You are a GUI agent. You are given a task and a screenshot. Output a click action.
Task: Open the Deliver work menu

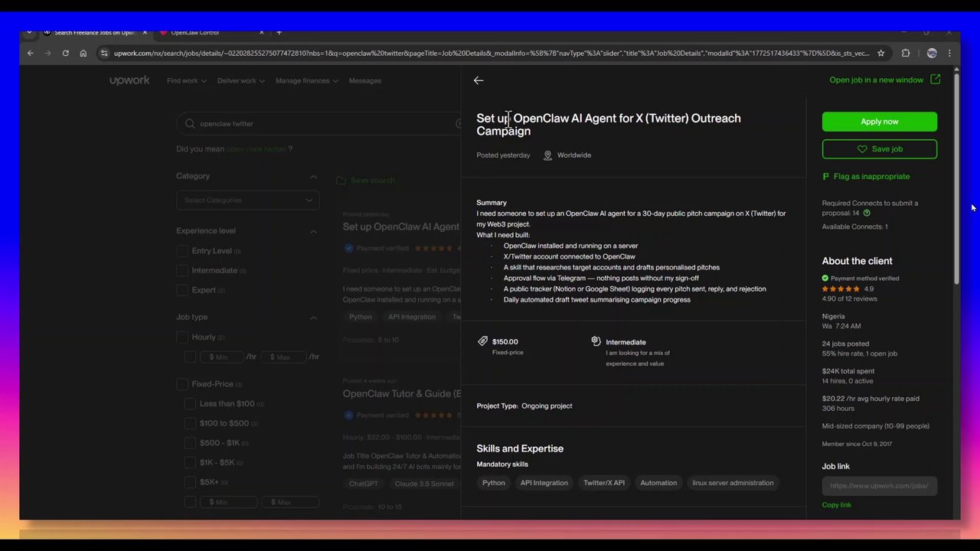[241, 80]
